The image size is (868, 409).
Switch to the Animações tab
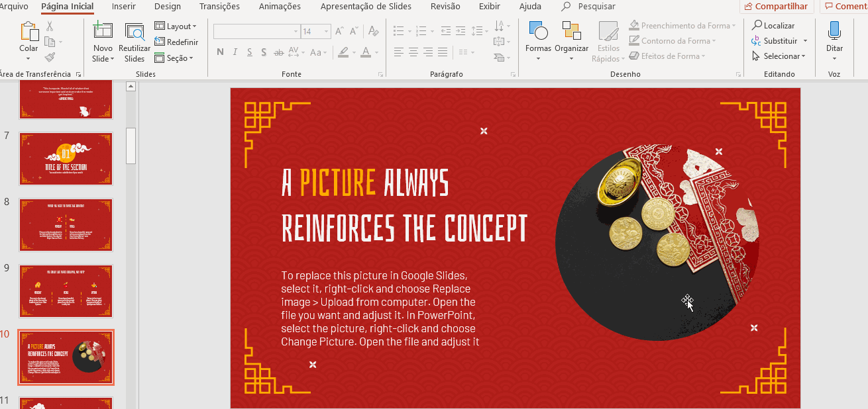click(280, 7)
